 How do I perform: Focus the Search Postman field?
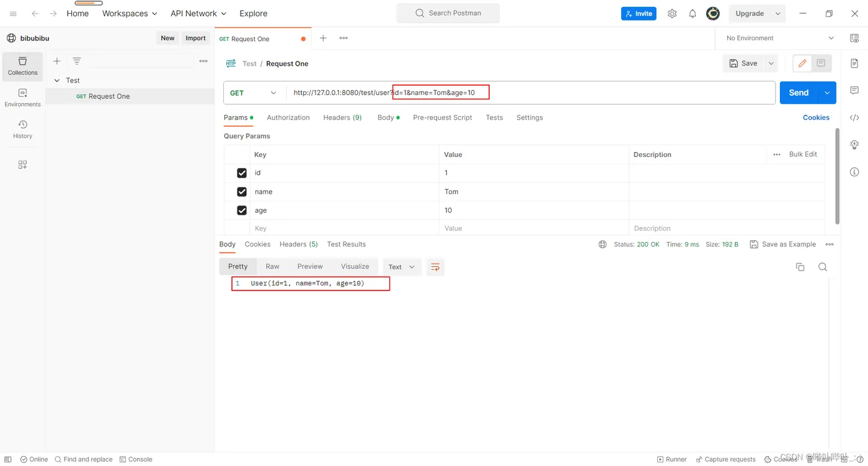(448, 13)
